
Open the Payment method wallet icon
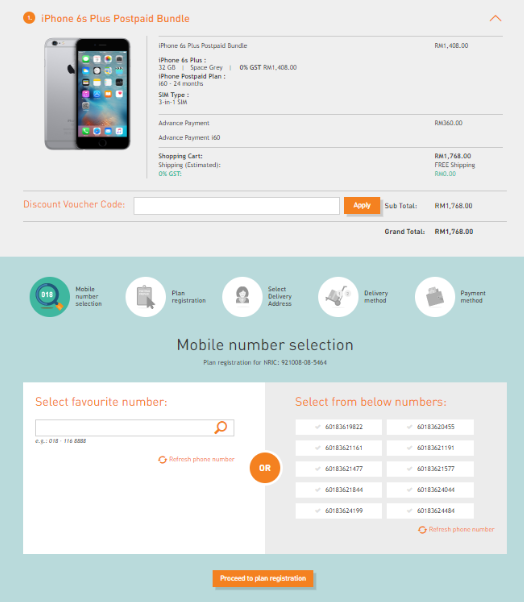pos(435,297)
